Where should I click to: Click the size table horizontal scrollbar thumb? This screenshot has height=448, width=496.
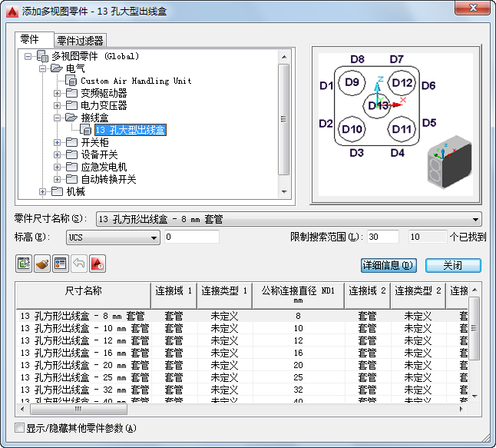(78, 409)
